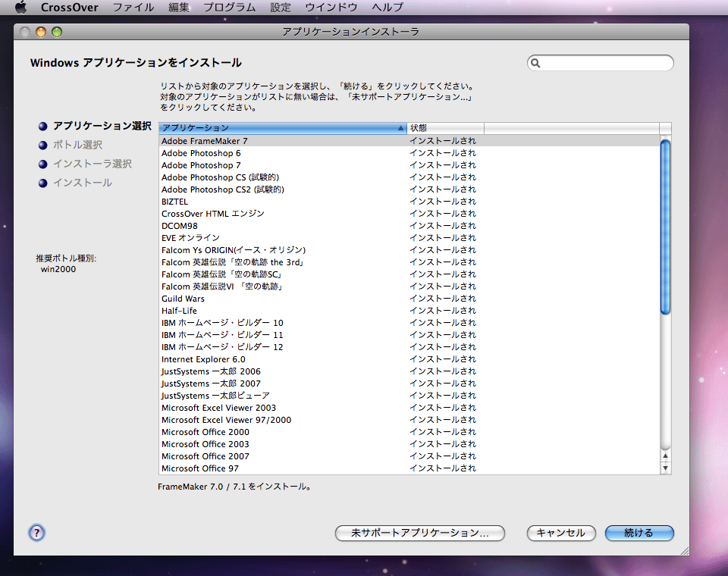Select Adobe Photoshop CS (試験的) row
This screenshot has width=728, height=576.
(x=409, y=177)
